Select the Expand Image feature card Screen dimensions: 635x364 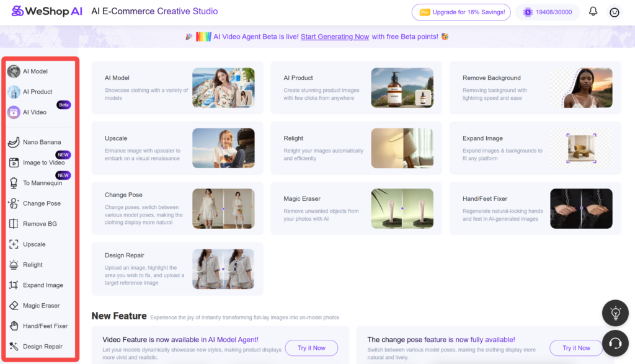point(535,148)
